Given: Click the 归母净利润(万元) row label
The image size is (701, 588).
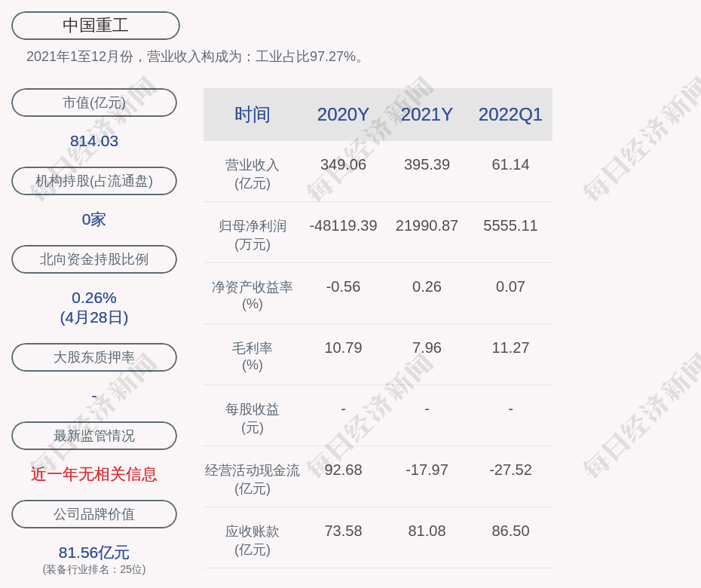Looking at the screenshot, I should (253, 234).
